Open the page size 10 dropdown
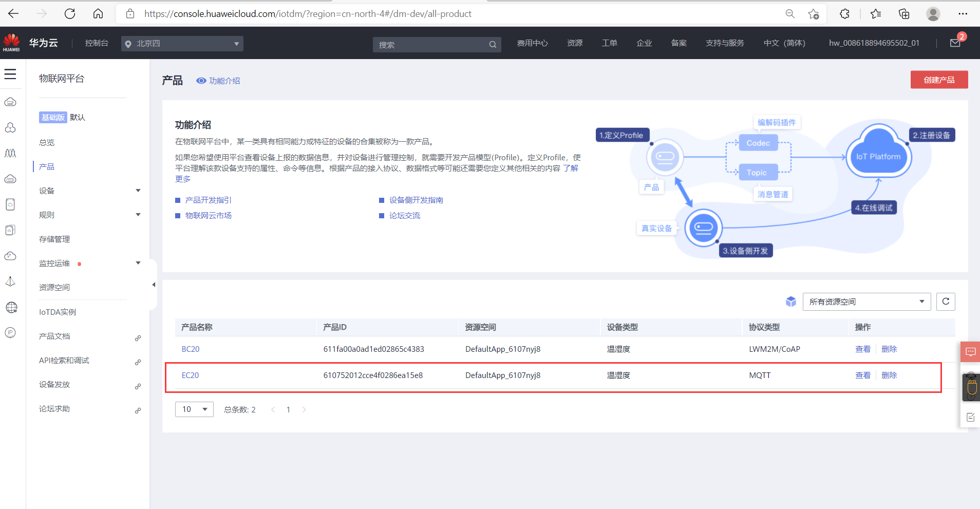The height and width of the screenshot is (509, 980). 194,409
